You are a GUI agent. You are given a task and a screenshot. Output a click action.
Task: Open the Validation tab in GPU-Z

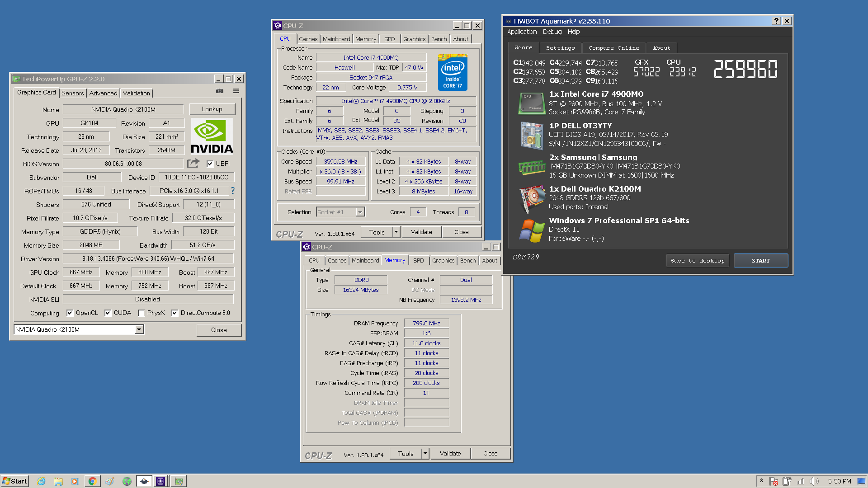pyautogui.click(x=136, y=93)
